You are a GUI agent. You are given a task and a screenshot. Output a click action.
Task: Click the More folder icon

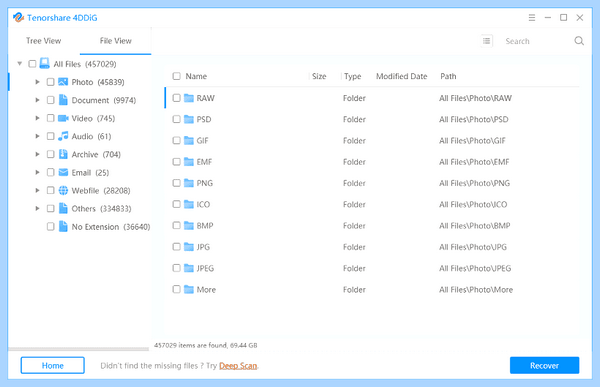[x=189, y=289]
